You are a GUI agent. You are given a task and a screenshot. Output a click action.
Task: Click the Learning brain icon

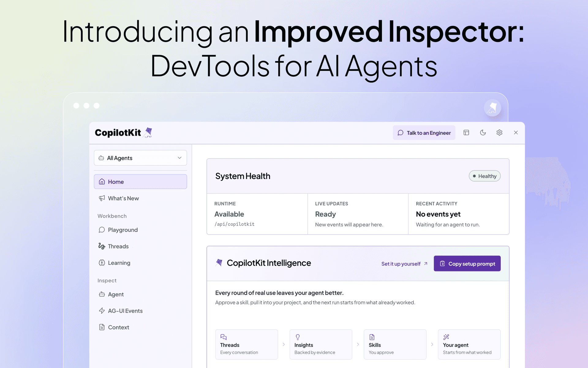pyautogui.click(x=102, y=263)
